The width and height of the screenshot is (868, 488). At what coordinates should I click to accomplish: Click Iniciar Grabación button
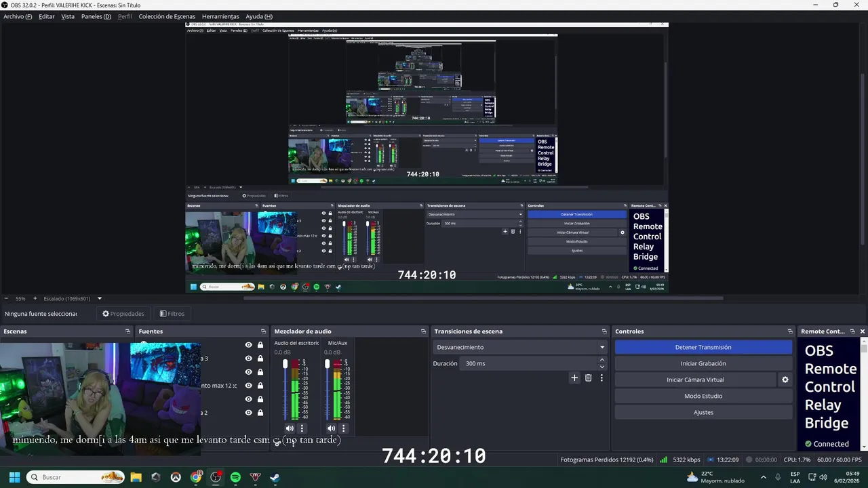703,363
